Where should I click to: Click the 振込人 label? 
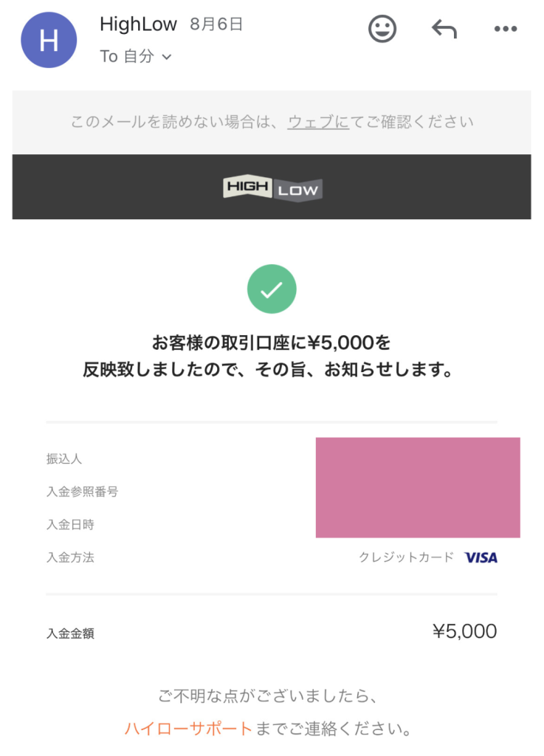pyautogui.click(x=64, y=459)
